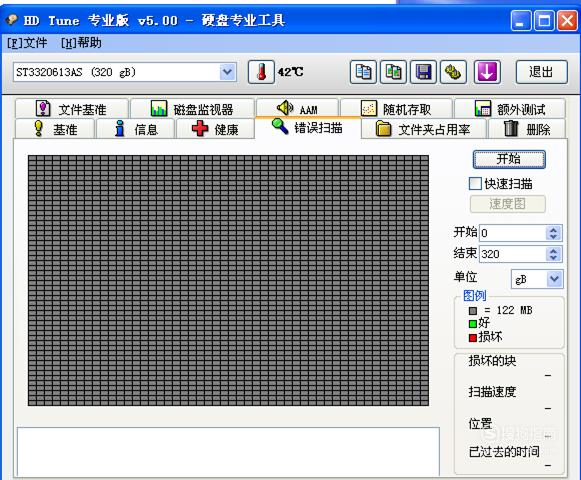581x480 pixels.
Task: Increase the 开始 value with up arrow
Action: click(x=554, y=229)
